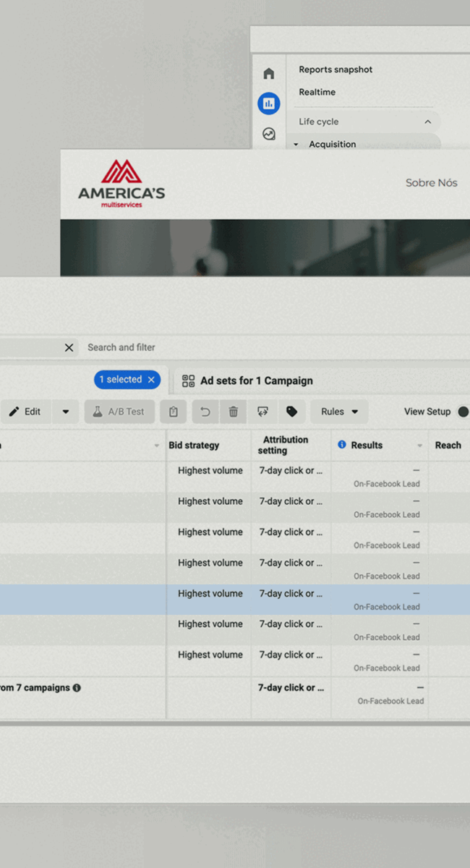
Task: Toggle the View Setup switch
Action: pos(463,412)
